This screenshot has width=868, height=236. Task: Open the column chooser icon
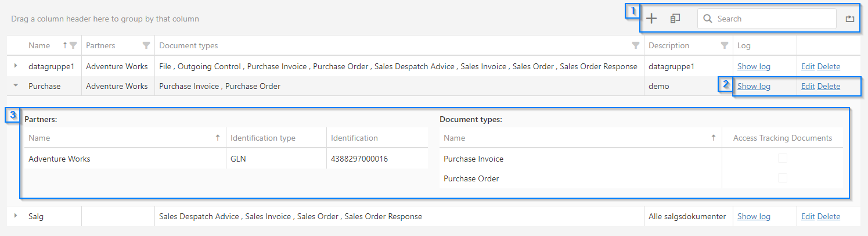(x=675, y=19)
